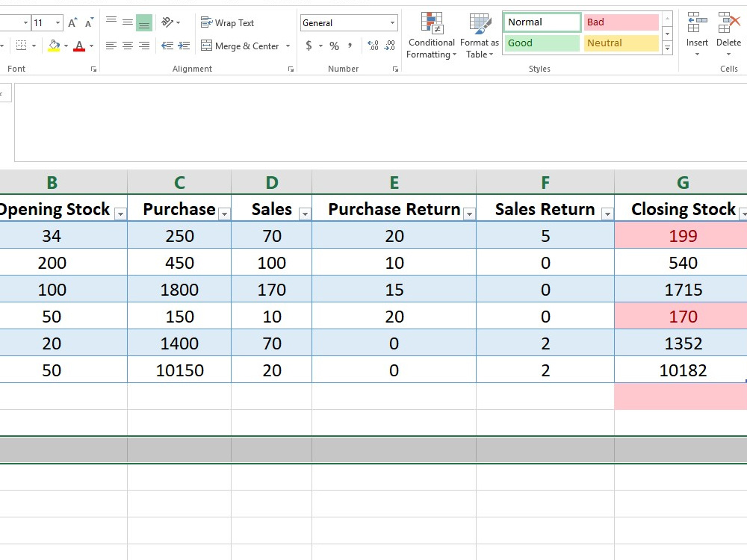Screen dimensions: 747x560
Task: Open Conditional Formatting menu
Action: [432, 36]
